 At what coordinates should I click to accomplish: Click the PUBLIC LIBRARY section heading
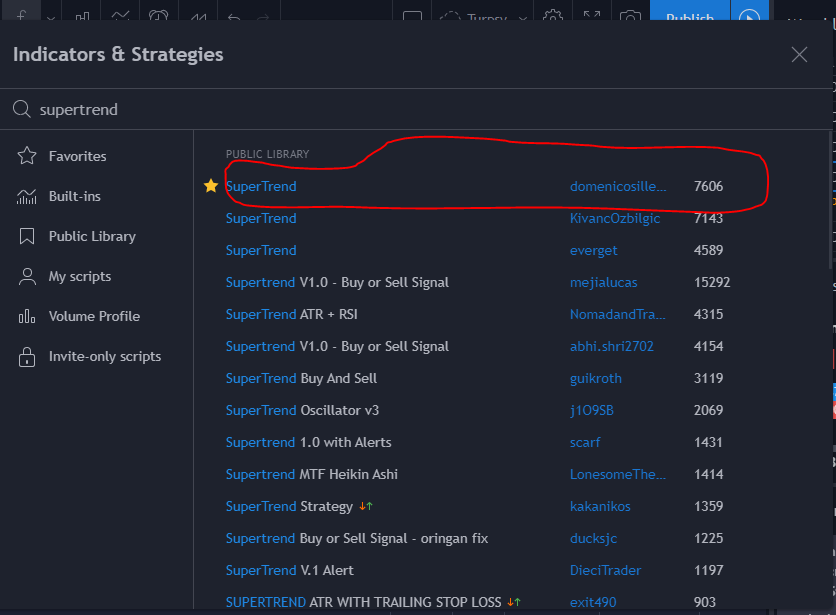tap(267, 154)
